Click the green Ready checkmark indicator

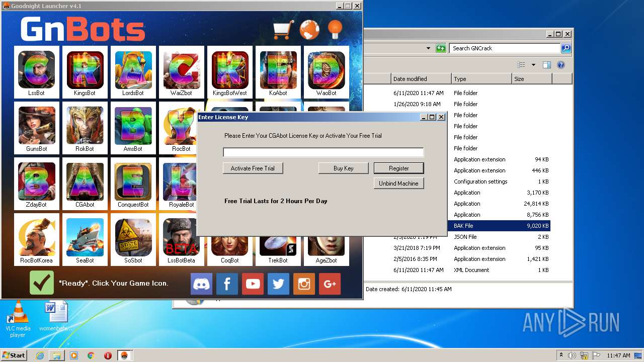tap(42, 283)
